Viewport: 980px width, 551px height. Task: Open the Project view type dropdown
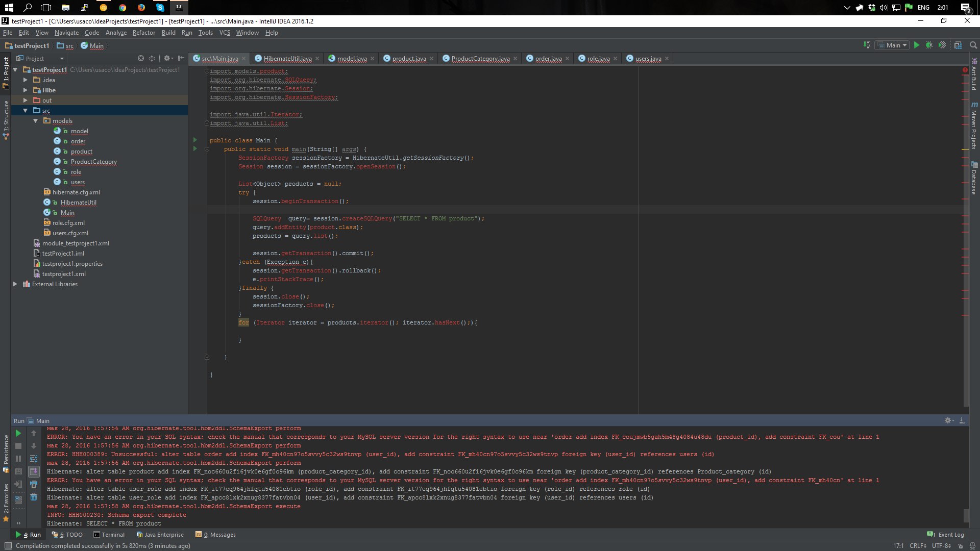click(x=40, y=58)
